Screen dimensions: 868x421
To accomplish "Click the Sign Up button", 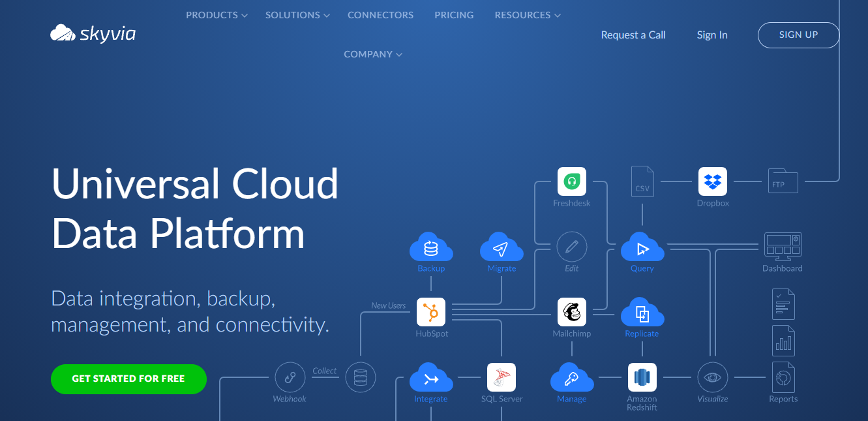I will click(x=798, y=35).
